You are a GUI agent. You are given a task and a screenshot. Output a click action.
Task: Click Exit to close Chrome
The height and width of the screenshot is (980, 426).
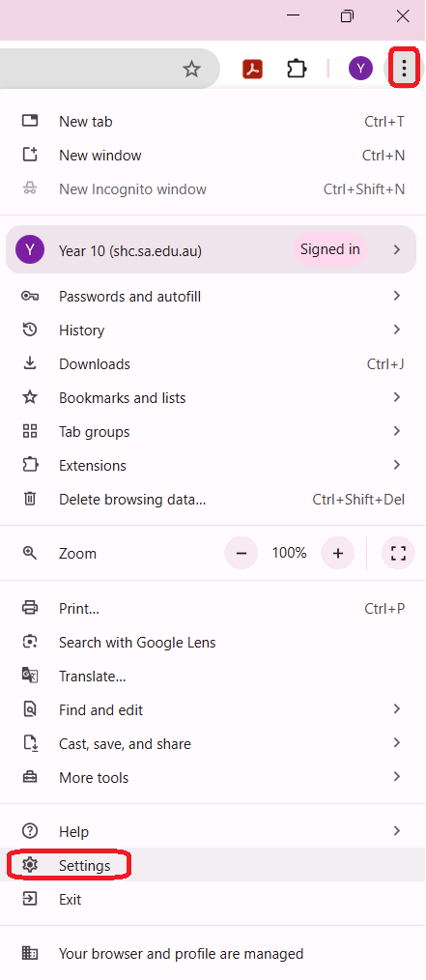(x=213, y=900)
